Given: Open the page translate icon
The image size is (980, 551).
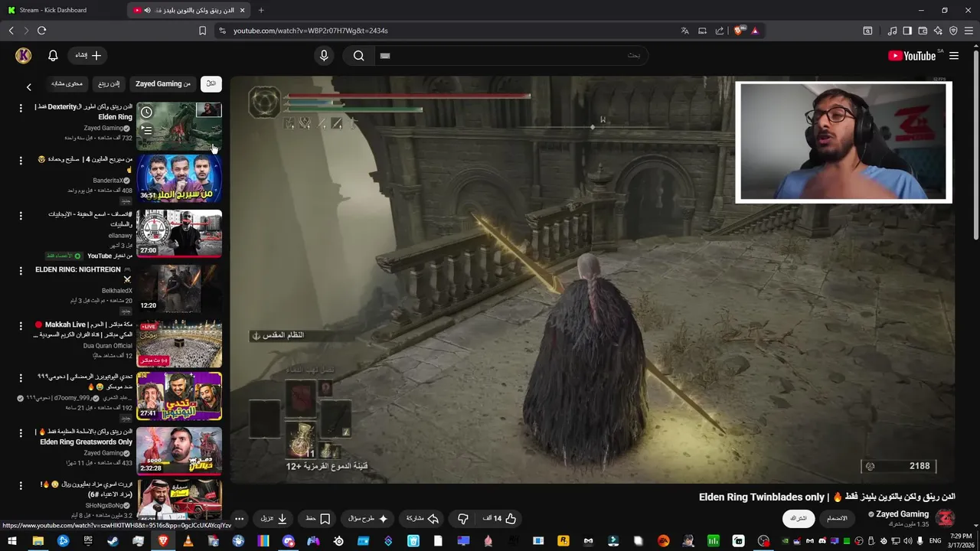Looking at the screenshot, I should pos(684,31).
